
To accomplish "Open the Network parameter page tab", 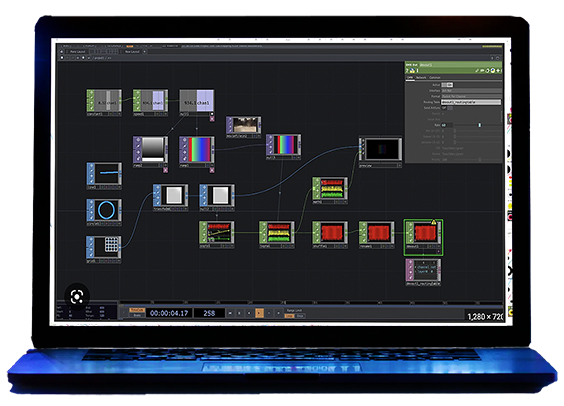I will pos(421,77).
